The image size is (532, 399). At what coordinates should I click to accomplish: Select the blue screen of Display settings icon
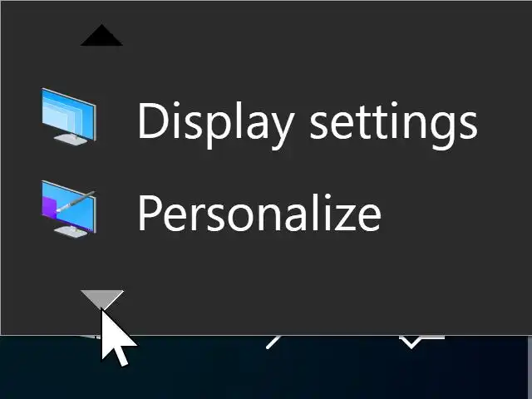(x=67, y=113)
